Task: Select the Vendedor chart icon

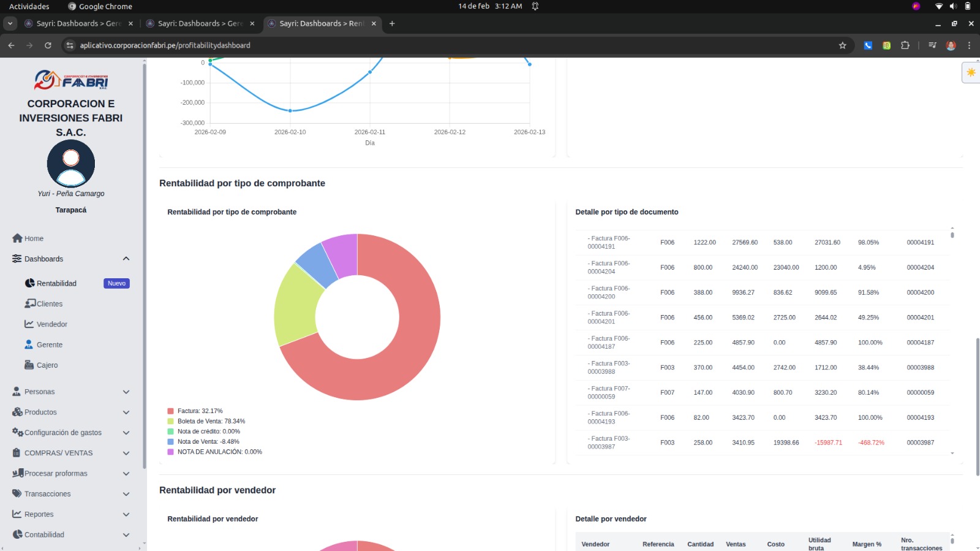Action: [29, 324]
